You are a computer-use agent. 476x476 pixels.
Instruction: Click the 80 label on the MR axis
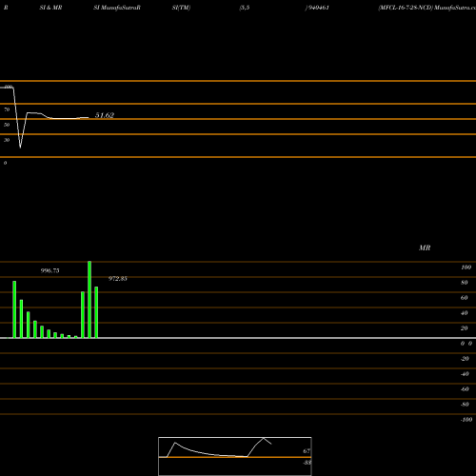pos(465,283)
